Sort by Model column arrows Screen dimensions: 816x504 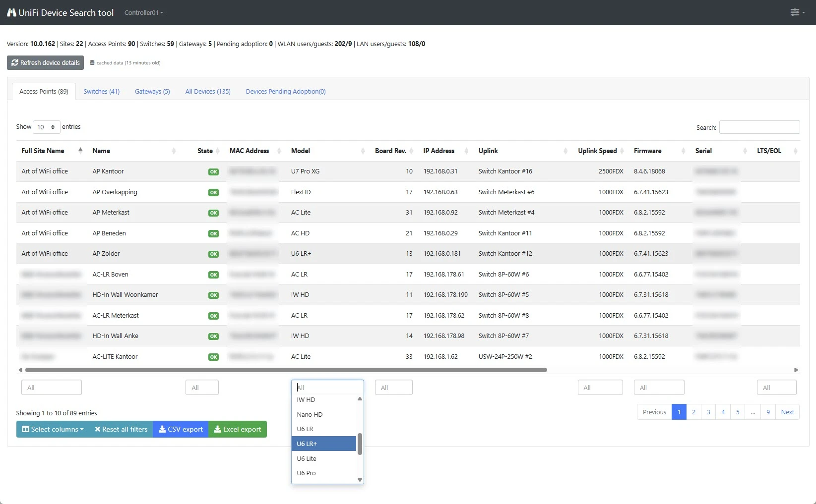(x=363, y=151)
